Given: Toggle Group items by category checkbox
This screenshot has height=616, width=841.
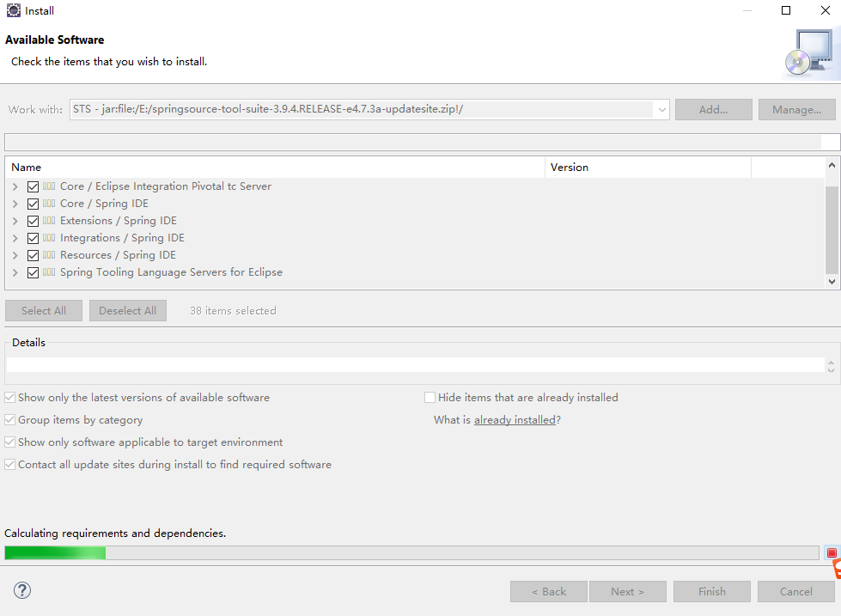Looking at the screenshot, I should (x=9, y=419).
